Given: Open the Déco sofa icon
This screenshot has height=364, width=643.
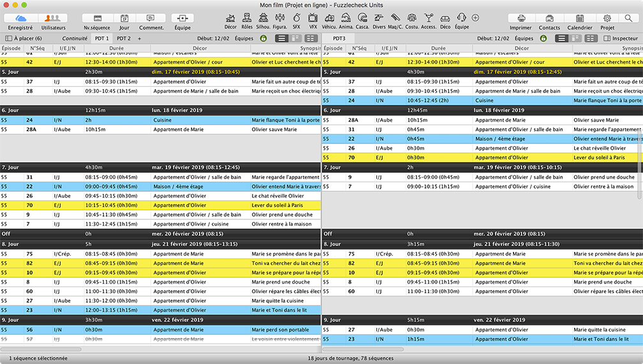Looking at the screenshot, I should point(445,18).
